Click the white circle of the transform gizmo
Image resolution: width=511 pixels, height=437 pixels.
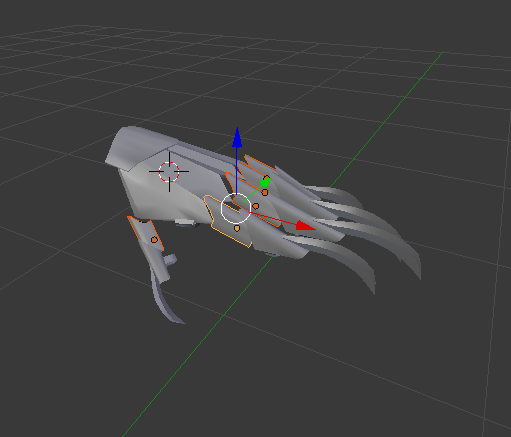click(x=236, y=208)
